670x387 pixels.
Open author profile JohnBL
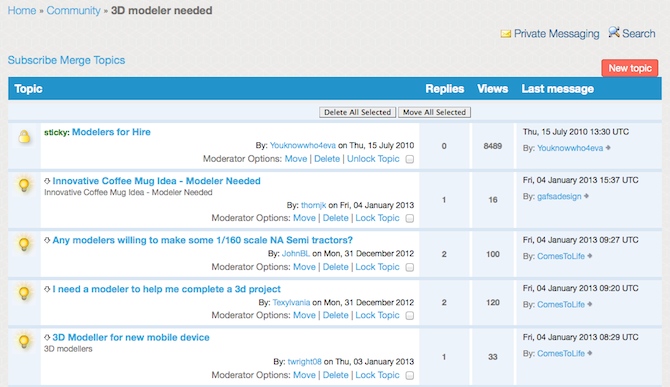[x=296, y=254]
